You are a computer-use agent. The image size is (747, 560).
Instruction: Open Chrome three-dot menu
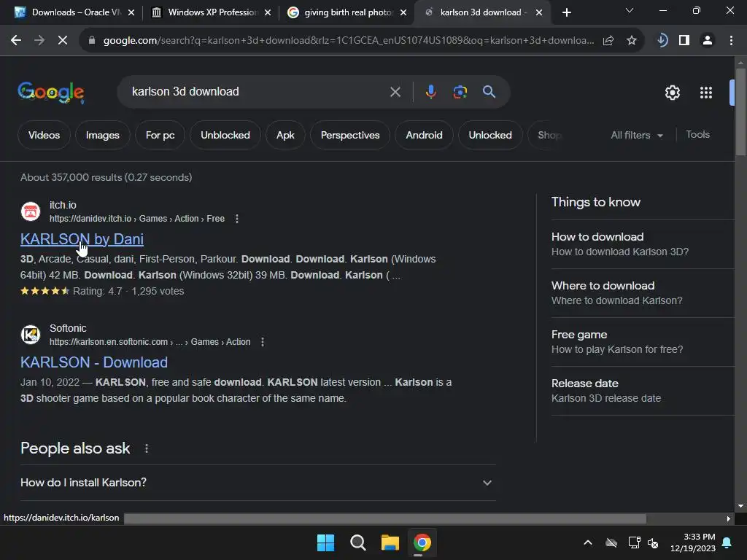click(731, 41)
